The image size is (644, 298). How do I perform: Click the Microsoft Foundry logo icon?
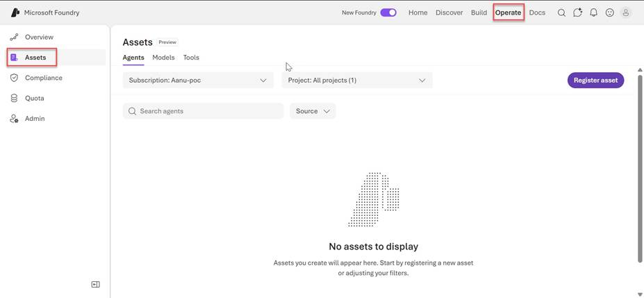[15, 13]
